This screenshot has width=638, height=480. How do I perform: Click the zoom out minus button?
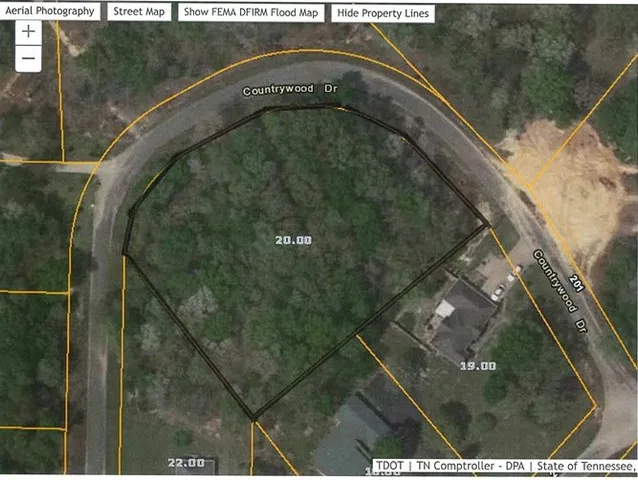point(28,58)
